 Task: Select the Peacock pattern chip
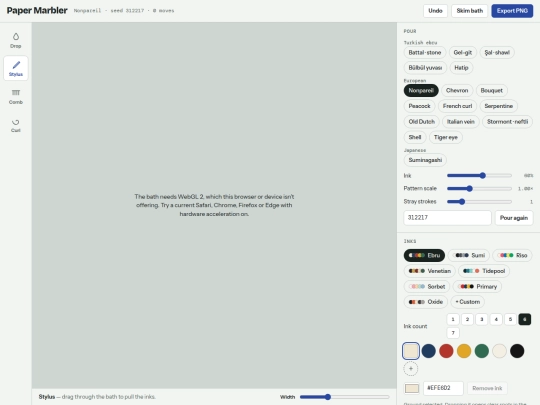click(419, 106)
